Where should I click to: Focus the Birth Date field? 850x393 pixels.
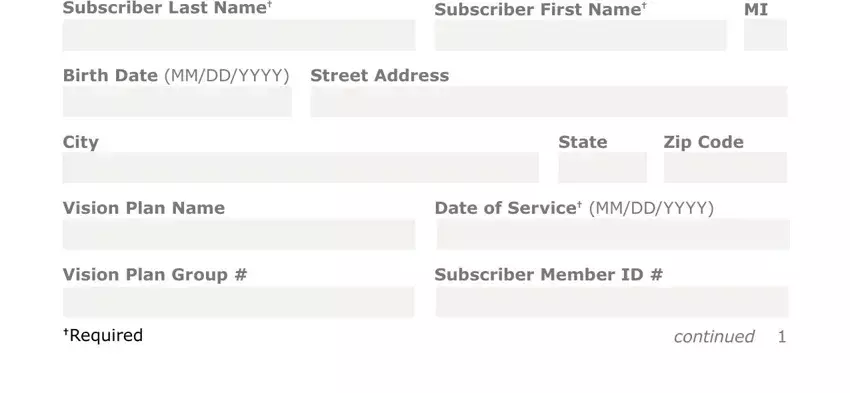[x=177, y=101]
